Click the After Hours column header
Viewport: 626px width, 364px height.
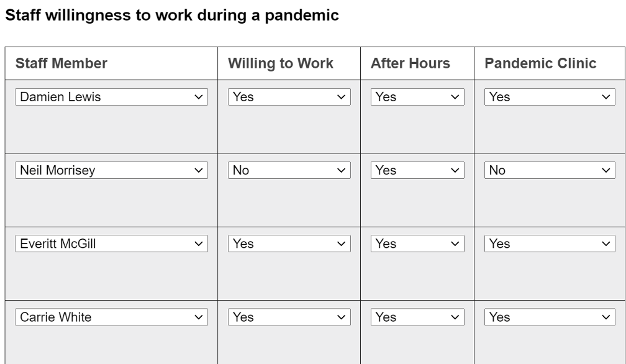[x=411, y=63]
